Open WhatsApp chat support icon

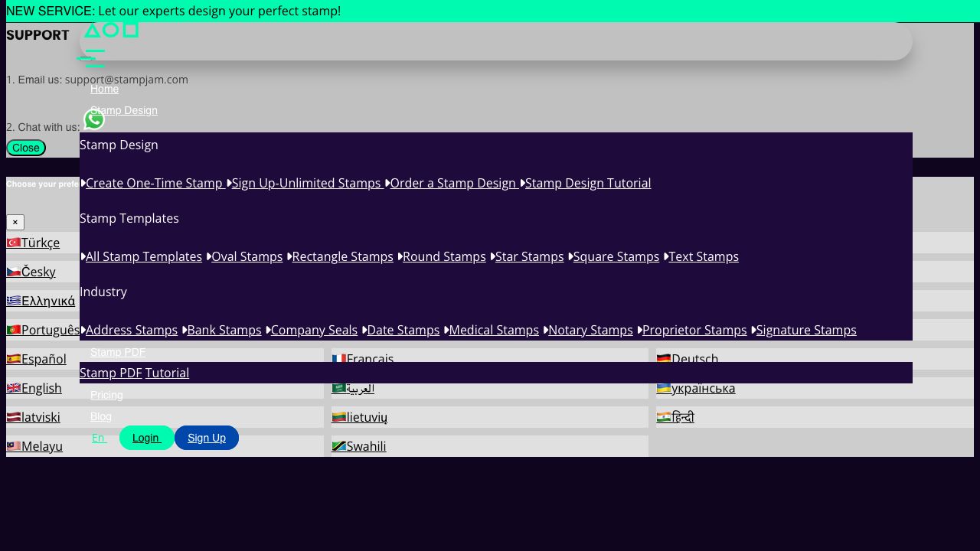coord(94,120)
